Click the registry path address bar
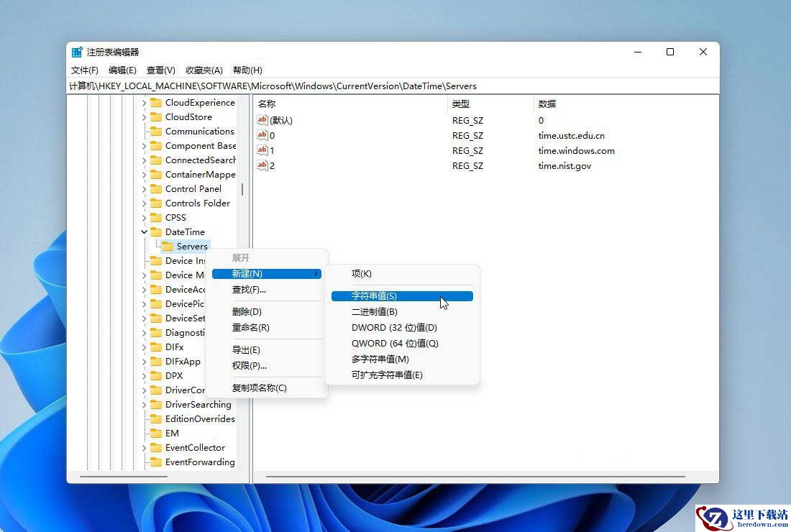The image size is (791, 532). tap(393, 86)
